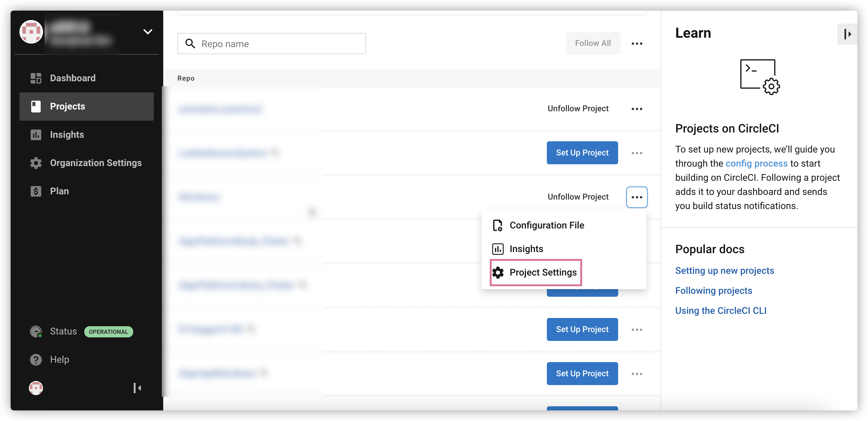Click Unfollow Project beside highlighted menu button
This screenshot has height=421, width=868.
click(x=577, y=197)
